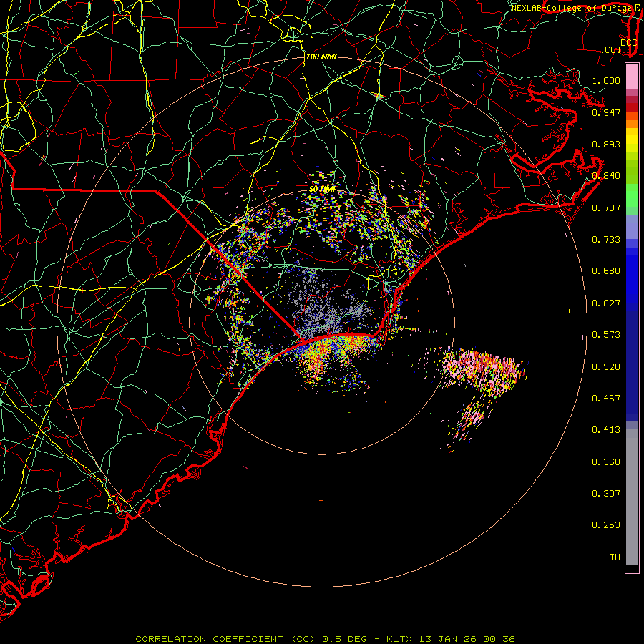Viewport: 644px width, 644px height.
Task: Pick the red swatch on the color bar
Action: [x=632, y=107]
